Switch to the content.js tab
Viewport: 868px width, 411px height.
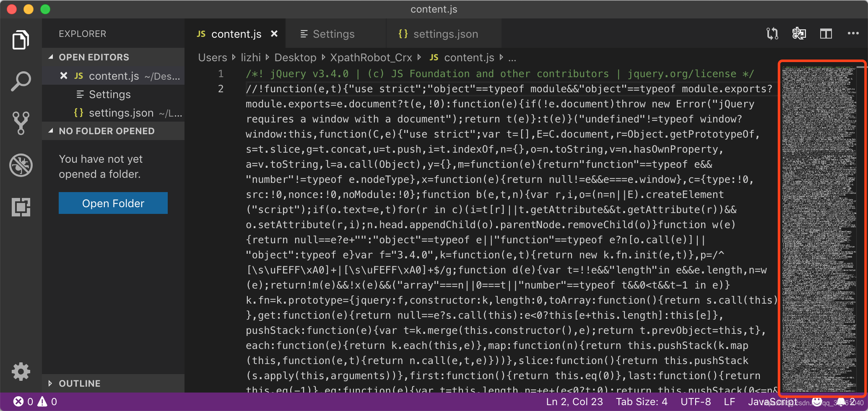coord(236,34)
